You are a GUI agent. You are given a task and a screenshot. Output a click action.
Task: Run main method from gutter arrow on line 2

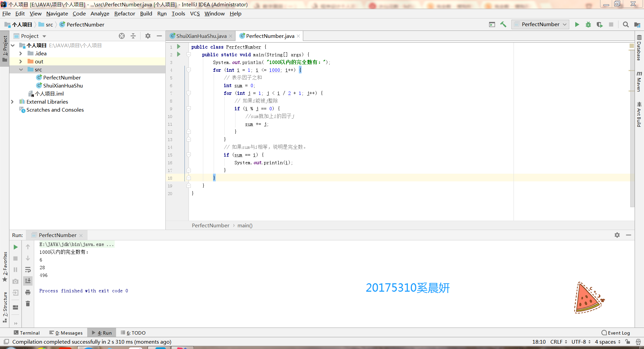coord(179,54)
